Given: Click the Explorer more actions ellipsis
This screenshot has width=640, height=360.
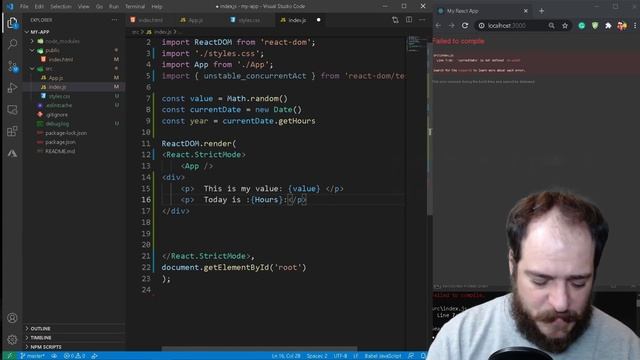Looking at the screenshot, I should point(115,20).
